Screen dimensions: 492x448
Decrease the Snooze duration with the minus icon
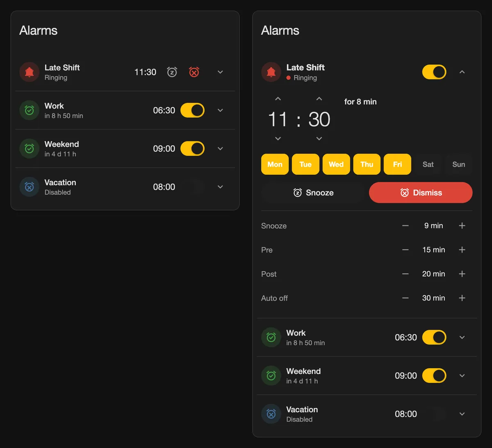(x=405, y=226)
